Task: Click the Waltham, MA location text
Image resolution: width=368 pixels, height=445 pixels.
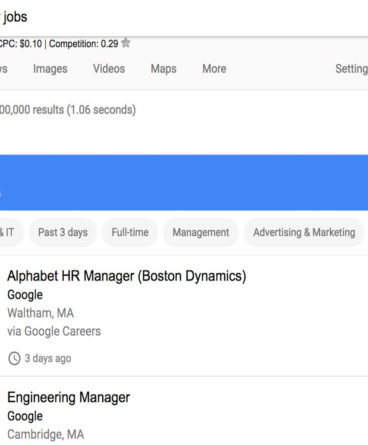Action: click(41, 313)
